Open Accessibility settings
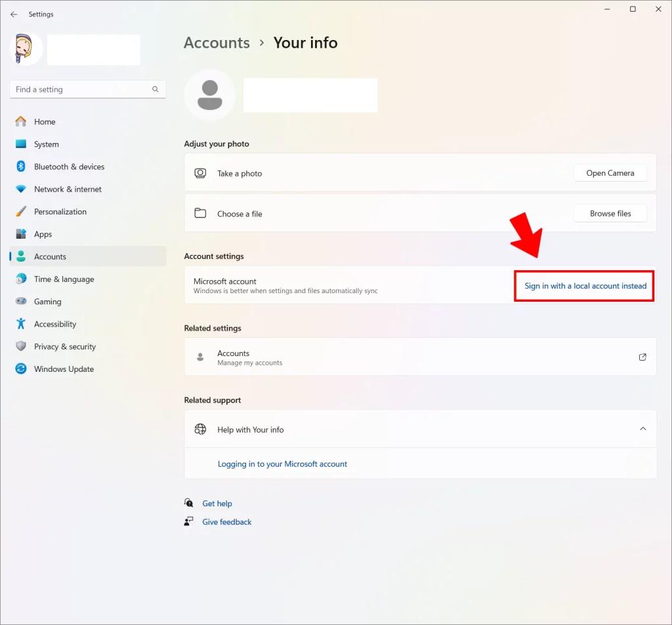The height and width of the screenshot is (625, 672). coord(88,324)
